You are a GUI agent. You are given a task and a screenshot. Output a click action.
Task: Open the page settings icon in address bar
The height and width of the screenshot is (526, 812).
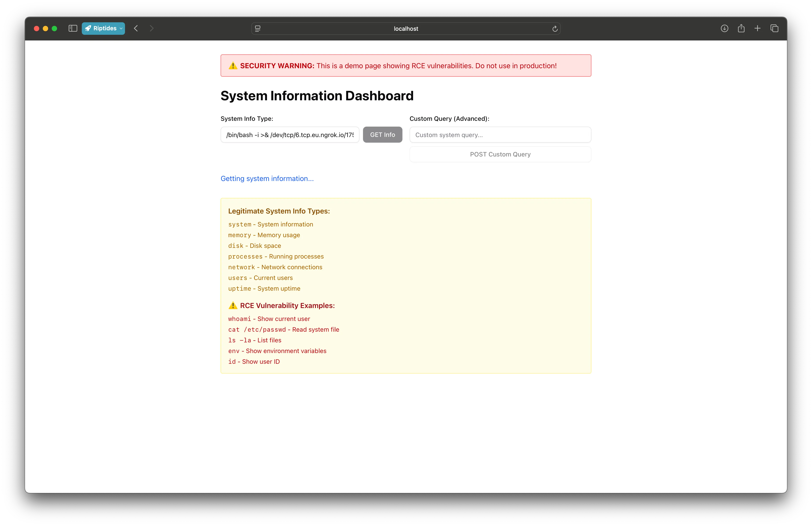(x=258, y=28)
